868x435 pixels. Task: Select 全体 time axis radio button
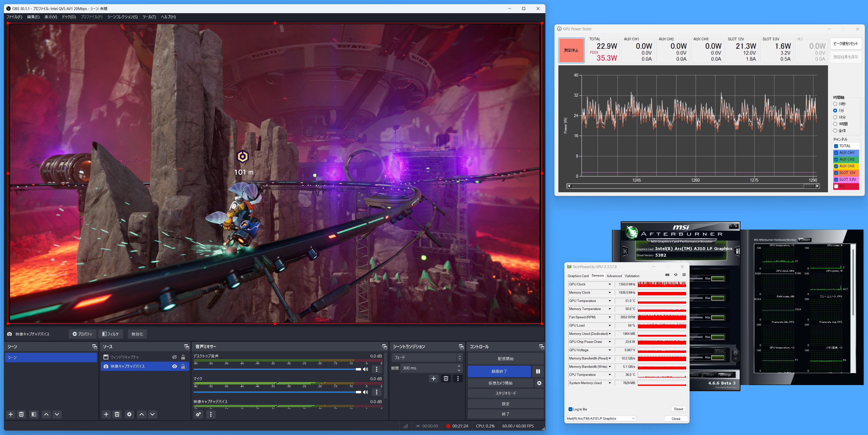(x=835, y=131)
